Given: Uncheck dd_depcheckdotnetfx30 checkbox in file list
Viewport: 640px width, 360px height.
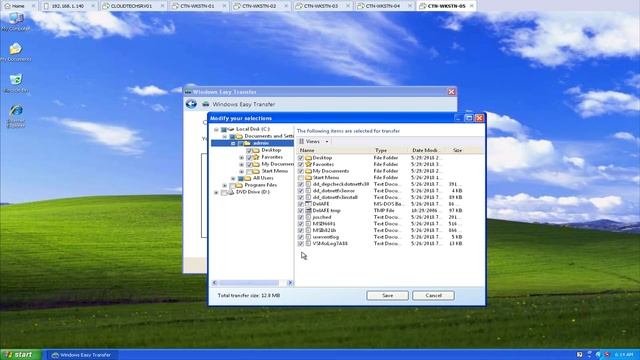Looking at the screenshot, I should (301, 184).
